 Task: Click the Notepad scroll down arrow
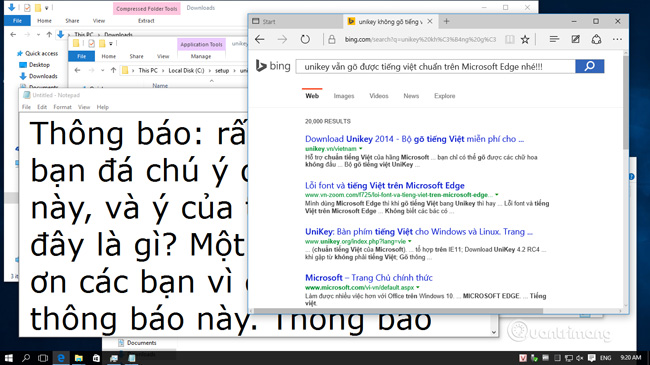point(494,332)
